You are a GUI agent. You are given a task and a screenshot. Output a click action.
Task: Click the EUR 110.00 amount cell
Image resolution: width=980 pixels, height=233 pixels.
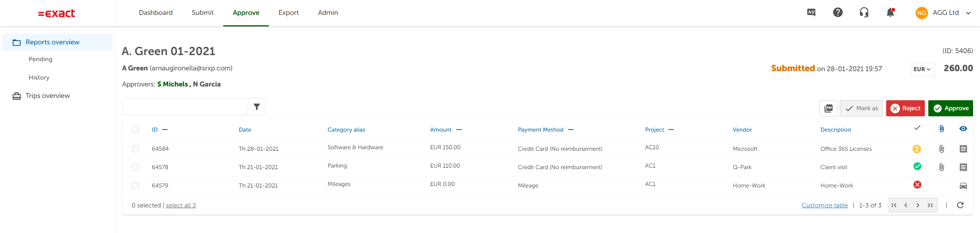tap(445, 166)
